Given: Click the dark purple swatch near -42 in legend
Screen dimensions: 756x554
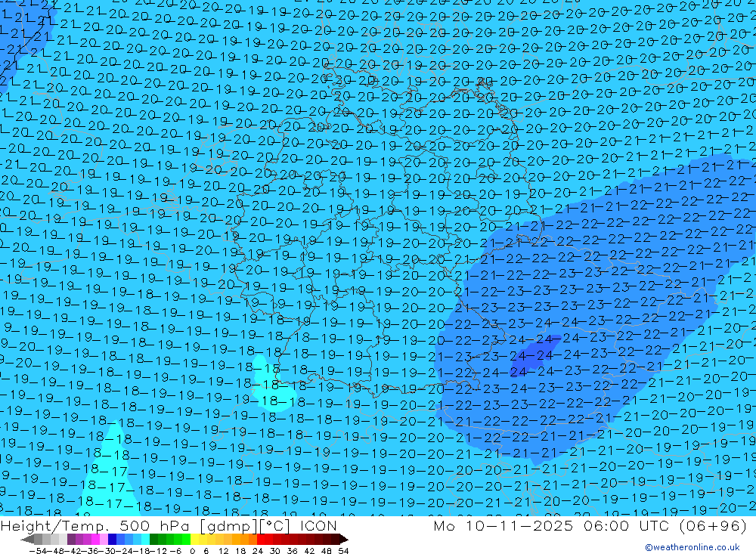Looking at the screenshot, I should click(x=71, y=540).
